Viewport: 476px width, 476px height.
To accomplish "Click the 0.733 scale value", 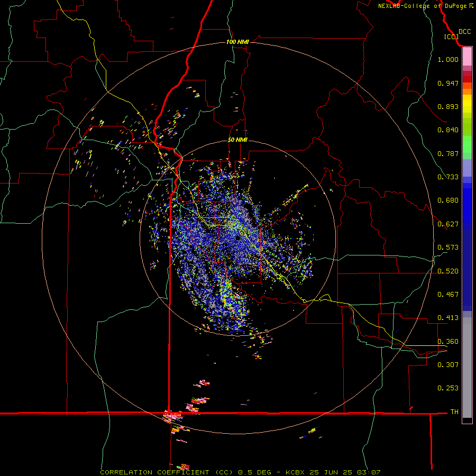I will tap(448, 177).
